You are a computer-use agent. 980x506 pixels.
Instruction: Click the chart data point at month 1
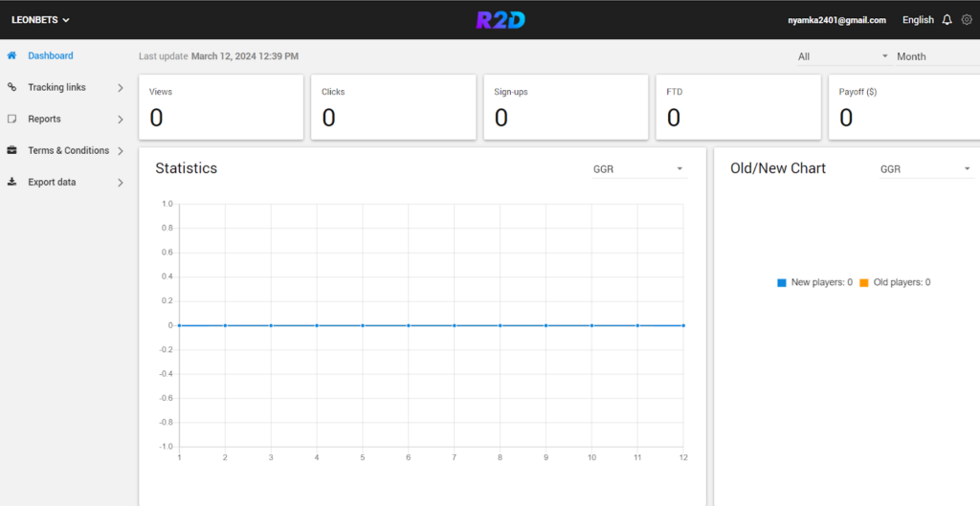coord(179,325)
